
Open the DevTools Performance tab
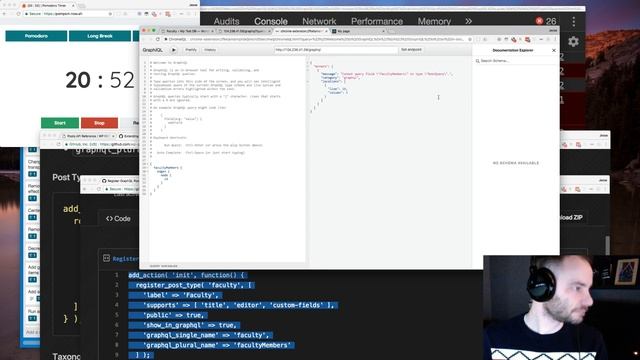[x=377, y=21]
